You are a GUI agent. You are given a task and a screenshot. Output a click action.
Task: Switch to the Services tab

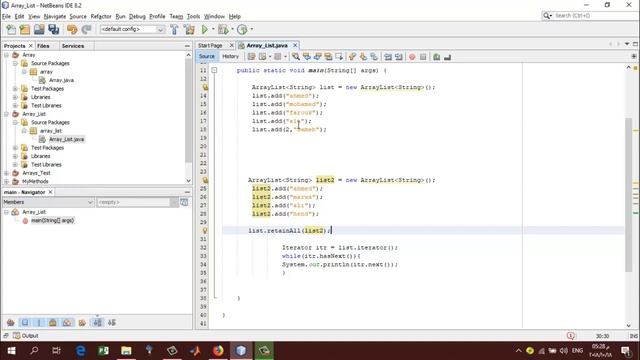[x=73, y=46]
